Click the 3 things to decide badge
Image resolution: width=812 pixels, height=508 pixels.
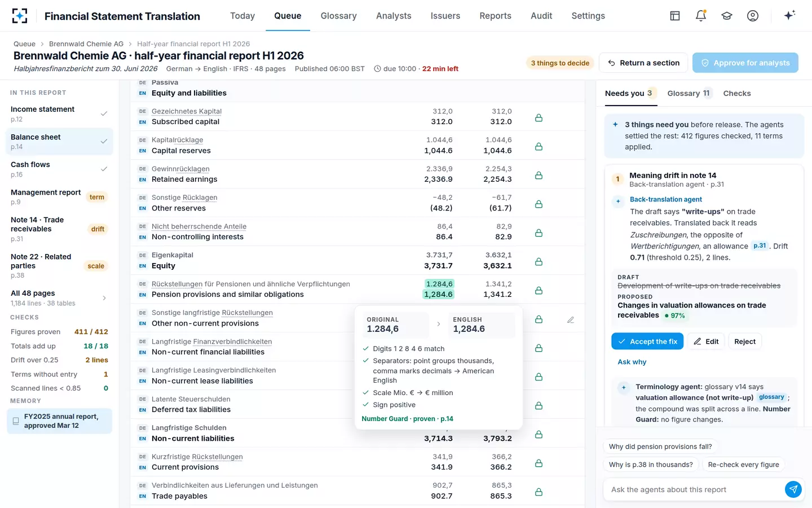coord(560,63)
